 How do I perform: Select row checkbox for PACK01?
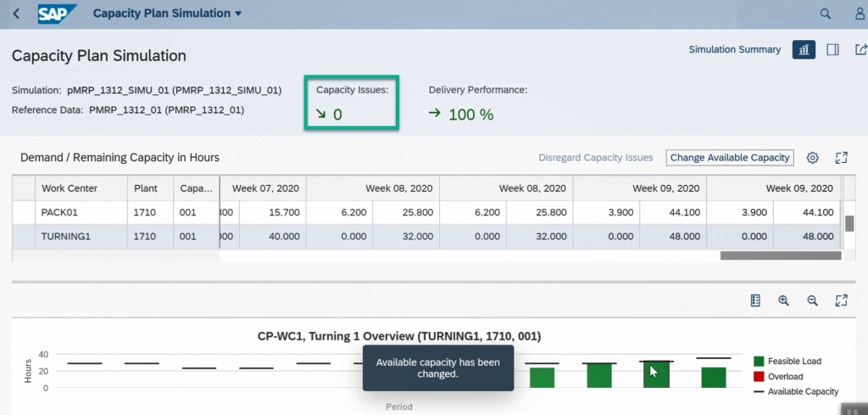(x=24, y=212)
